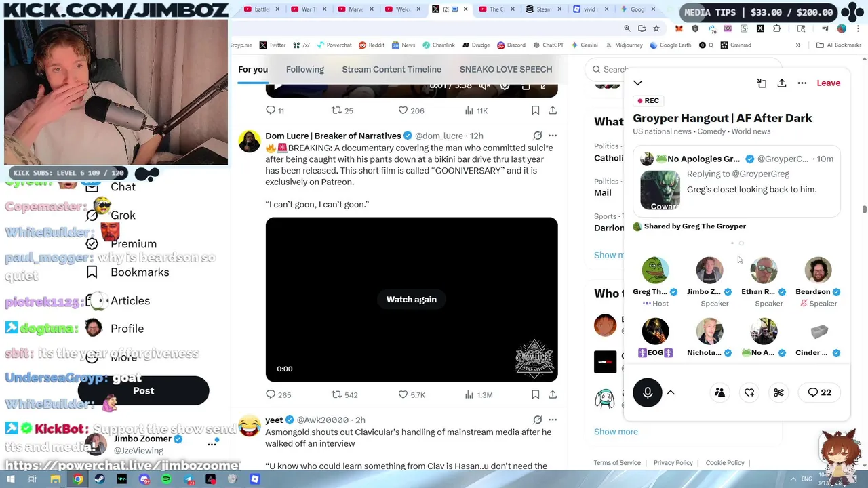Screen dimensions: 868x488
Task: Open more options on yeet's post
Action: click(x=553, y=420)
